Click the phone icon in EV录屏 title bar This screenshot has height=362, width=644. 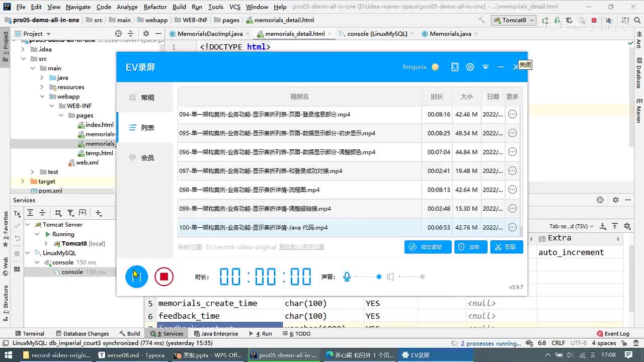[455, 67]
